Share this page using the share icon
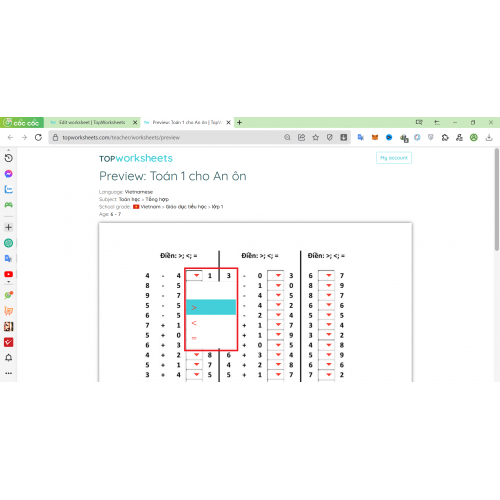Screen dimensions: 500x500 302,137
